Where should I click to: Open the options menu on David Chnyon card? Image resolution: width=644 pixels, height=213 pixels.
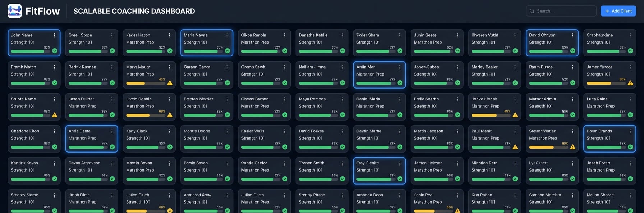[572, 36]
